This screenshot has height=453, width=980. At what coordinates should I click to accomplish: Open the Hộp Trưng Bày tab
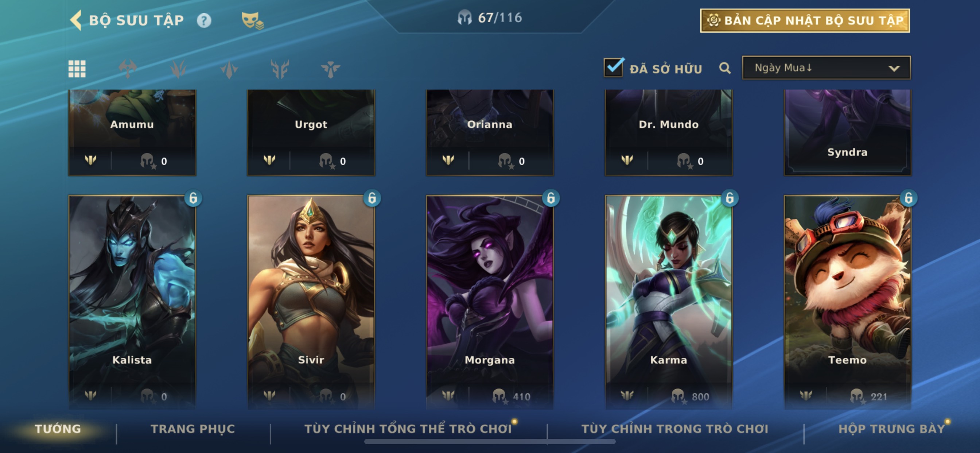click(x=892, y=429)
